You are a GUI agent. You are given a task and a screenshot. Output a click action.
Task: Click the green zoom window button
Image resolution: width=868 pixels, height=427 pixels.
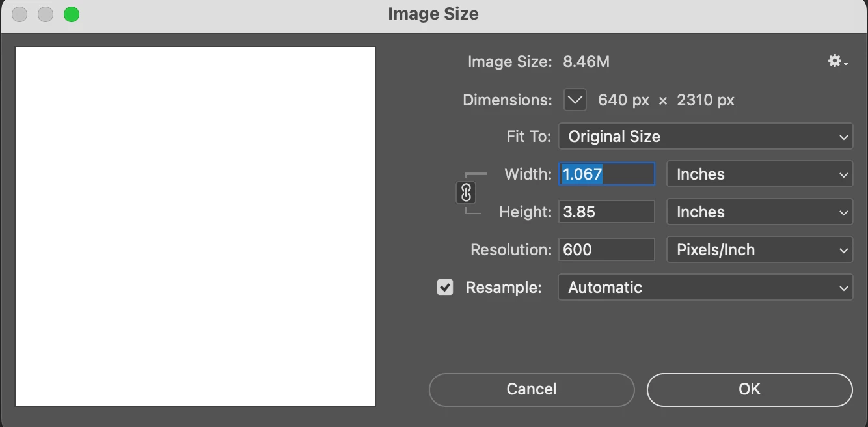tap(72, 14)
